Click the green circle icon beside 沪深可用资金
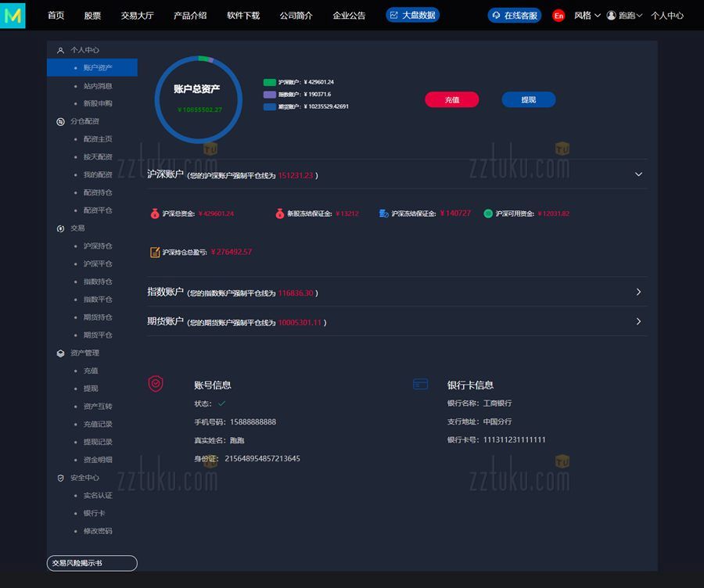Screen dimensions: 704x588 (x=488, y=213)
